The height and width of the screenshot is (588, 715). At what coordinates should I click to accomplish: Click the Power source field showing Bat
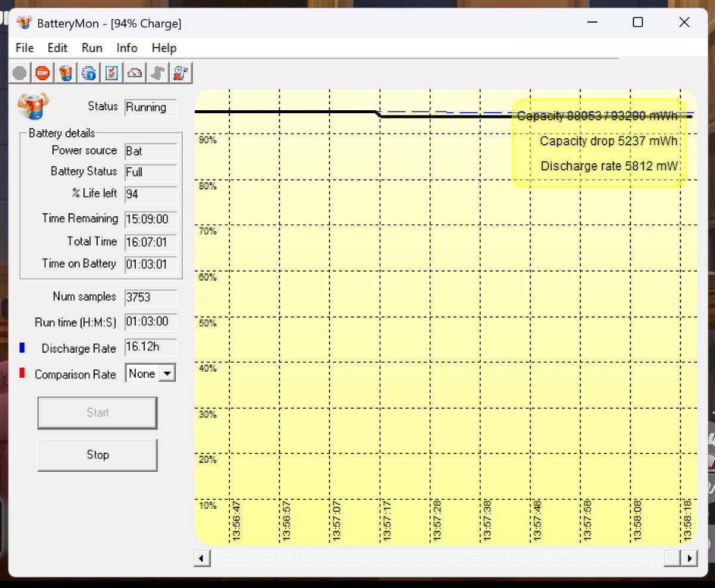point(151,151)
